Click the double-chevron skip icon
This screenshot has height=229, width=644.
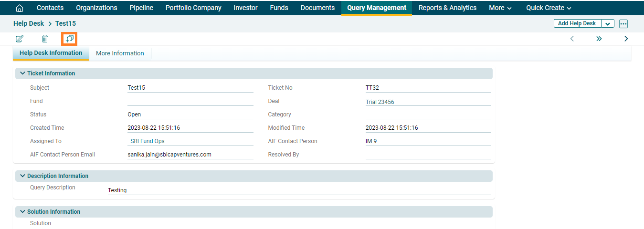599,39
